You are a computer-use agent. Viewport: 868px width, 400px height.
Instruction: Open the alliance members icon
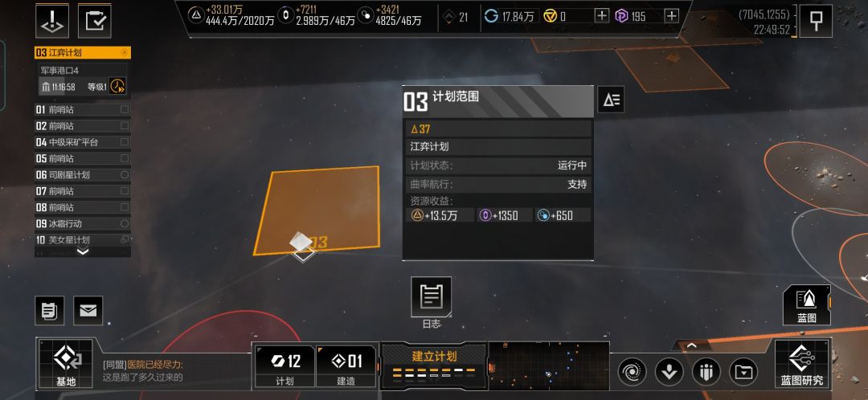click(x=706, y=372)
